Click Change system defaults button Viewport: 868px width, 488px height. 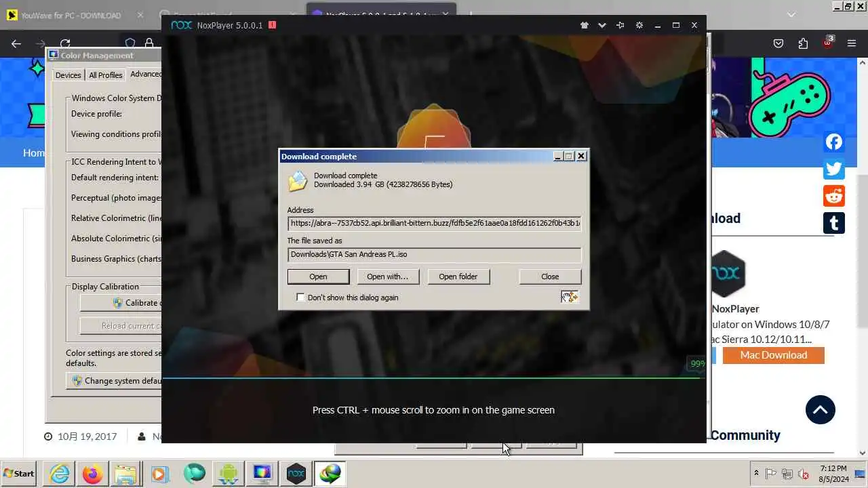[115, 381]
